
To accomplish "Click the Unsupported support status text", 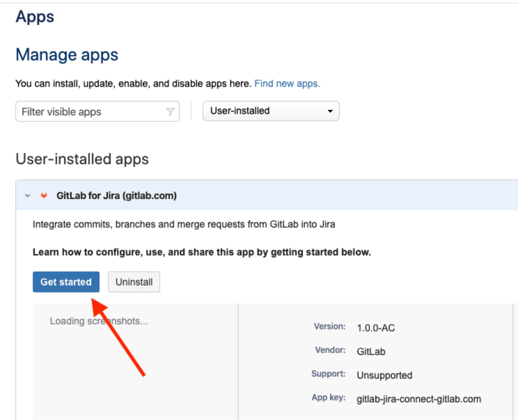I will (x=384, y=375).
